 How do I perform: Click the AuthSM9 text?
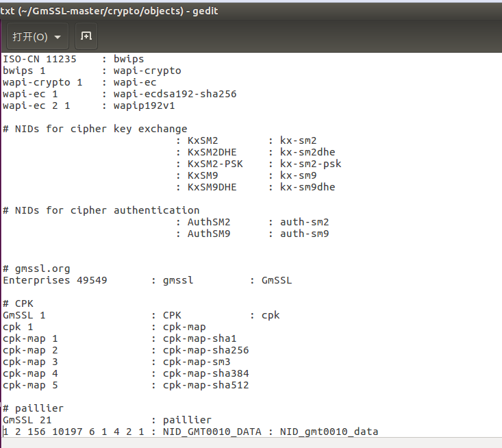click(x=209, y=234)
